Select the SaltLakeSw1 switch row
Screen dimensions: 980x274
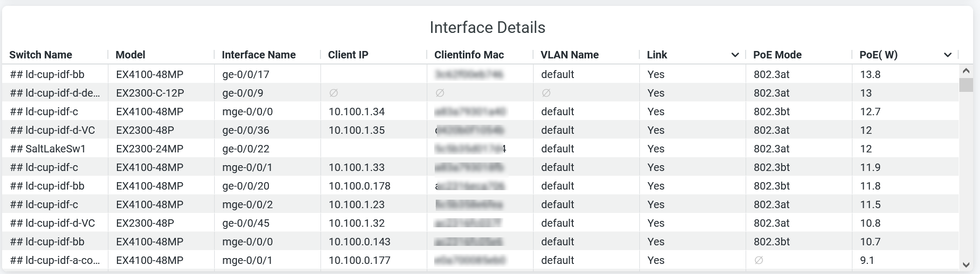tap(55, 149)
